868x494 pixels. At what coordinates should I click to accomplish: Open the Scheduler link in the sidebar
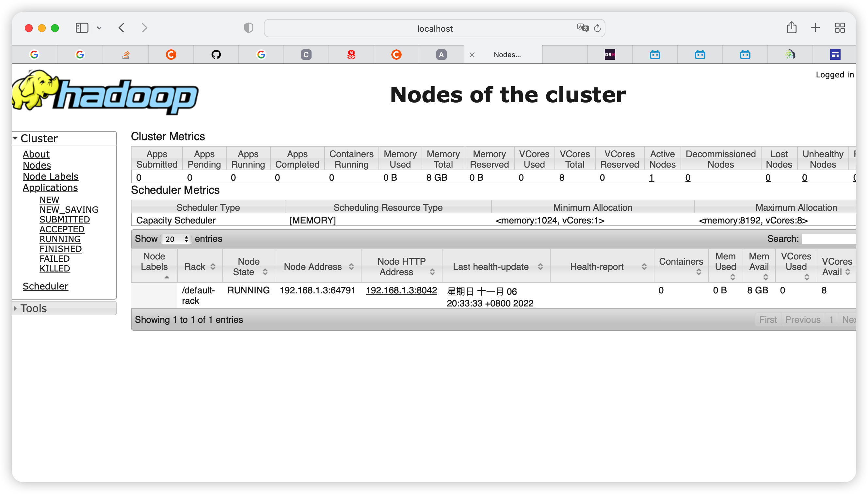(x=45, y=286)
